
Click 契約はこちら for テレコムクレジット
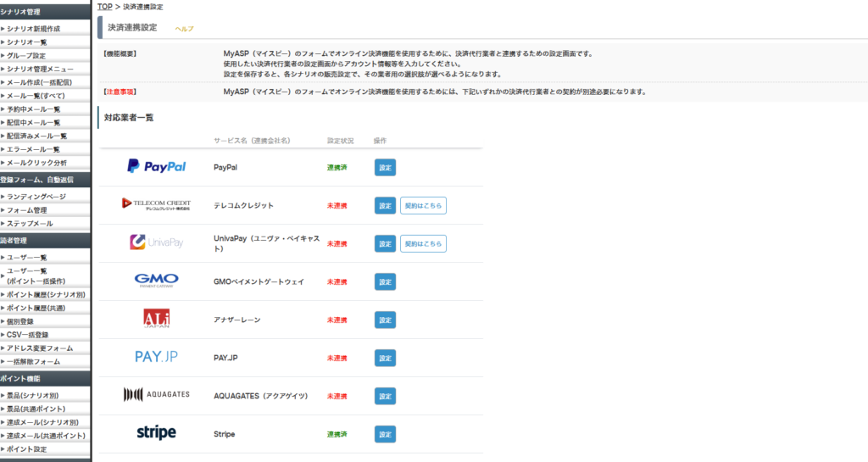(423, 205)
